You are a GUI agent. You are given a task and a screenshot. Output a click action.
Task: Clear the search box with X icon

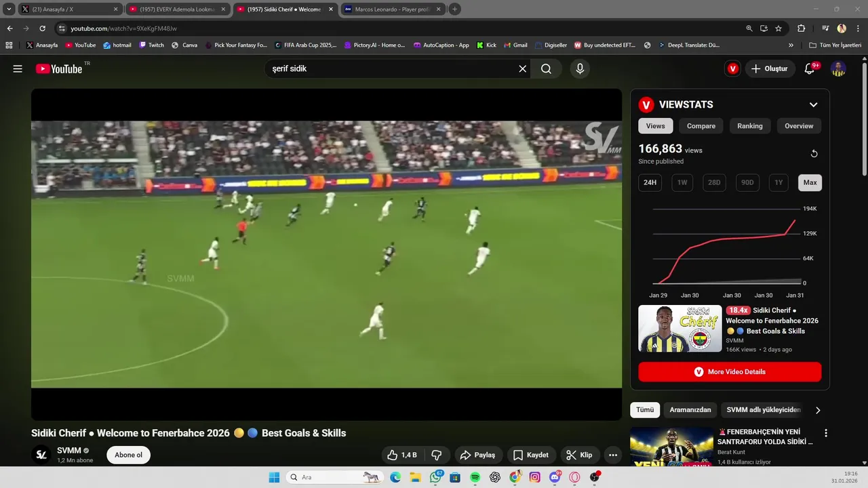click(523, 68)
